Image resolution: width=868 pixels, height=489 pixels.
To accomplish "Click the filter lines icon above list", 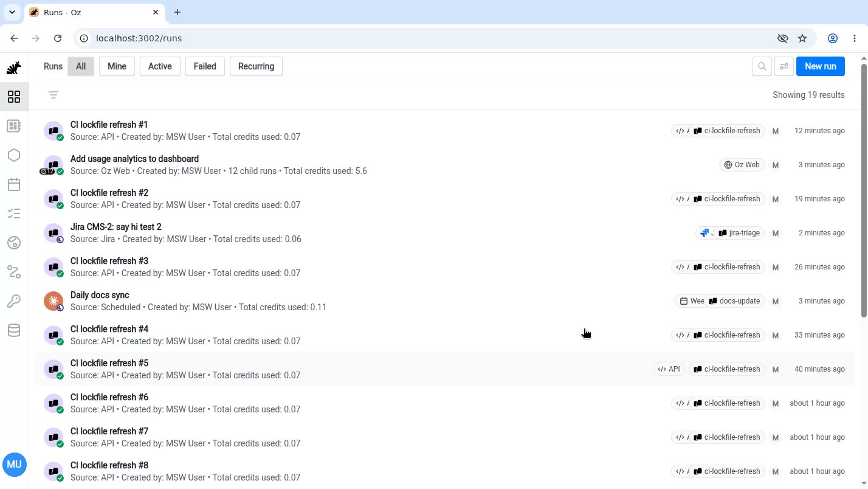I will (x=53, y=95).
